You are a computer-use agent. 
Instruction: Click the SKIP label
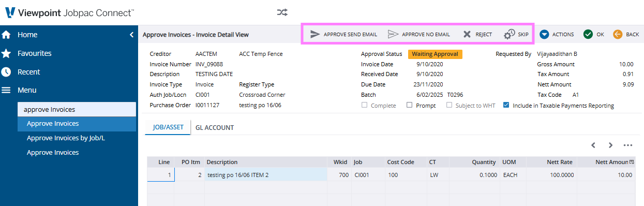pyautogui.click(x=523, y=35)
